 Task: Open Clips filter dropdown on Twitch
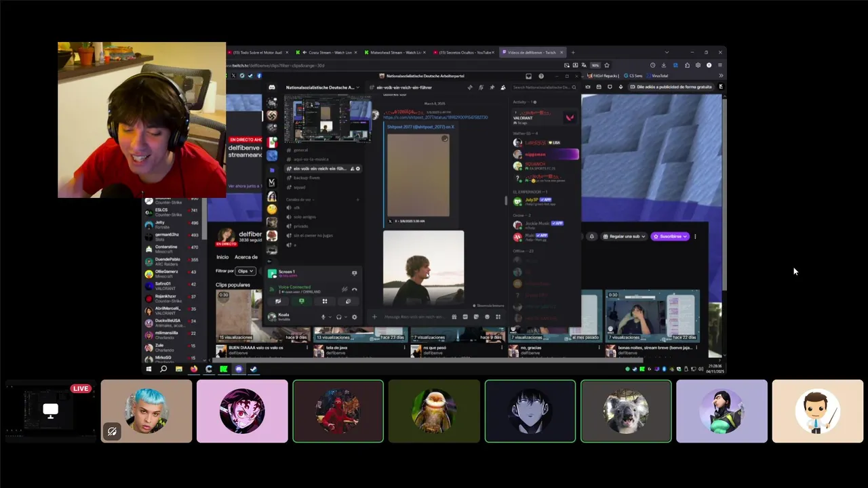[x=245, y=271]
